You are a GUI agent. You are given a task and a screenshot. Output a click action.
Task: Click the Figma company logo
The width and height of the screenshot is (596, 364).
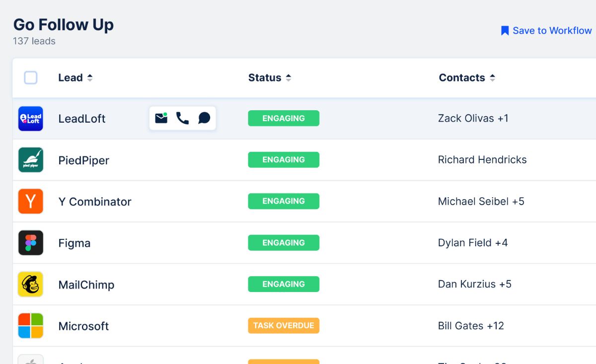(30, 243)
